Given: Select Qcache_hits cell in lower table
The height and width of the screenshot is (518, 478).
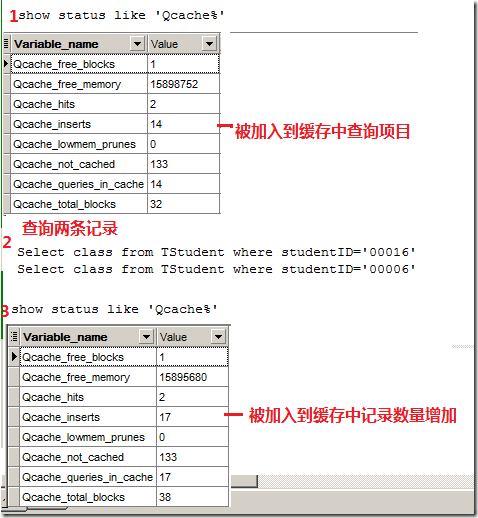Looking at the screenshot, I should pos(88,397).
